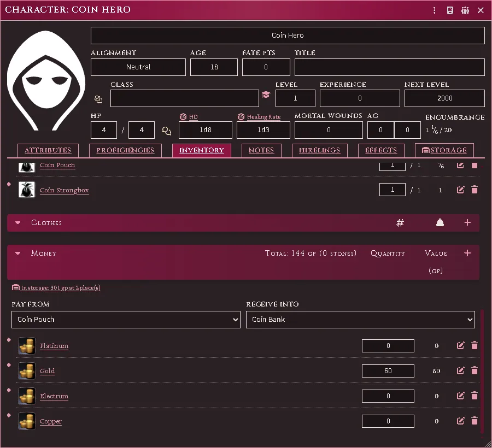
Task: Edit the Gold coin entry
Action: pos(460,370)
